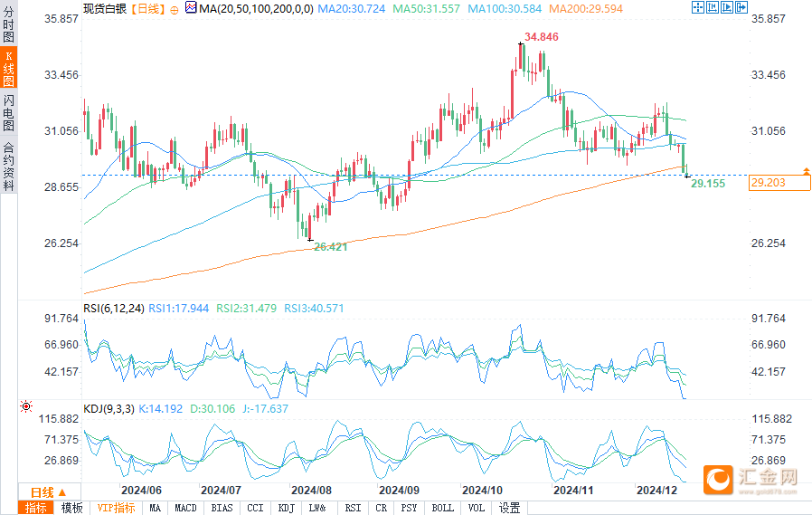The height and width of the screenshot is (515, 812).
Task: Click the RSI3:40.571 value
Action: point(314,309)
